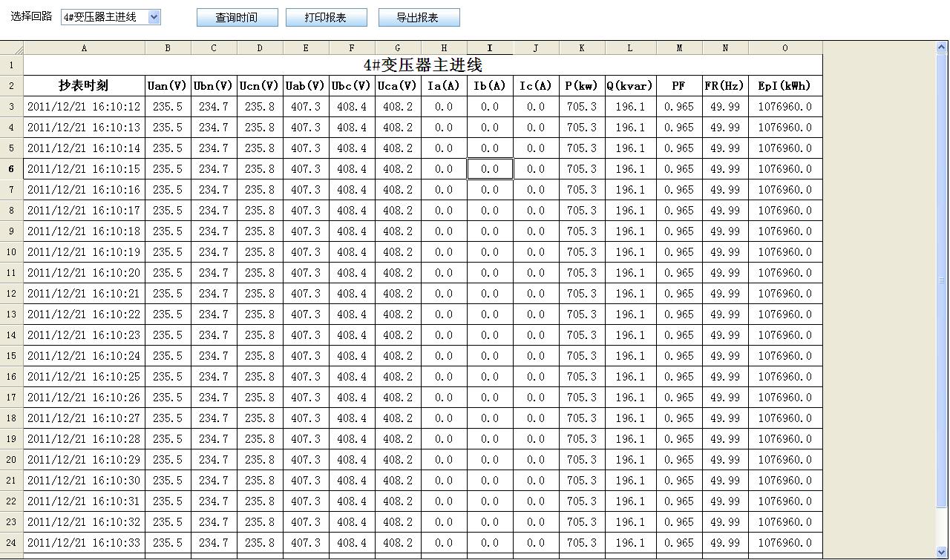Click timestamp 2011/12/21 16:10:20

(x=84, y=273)
